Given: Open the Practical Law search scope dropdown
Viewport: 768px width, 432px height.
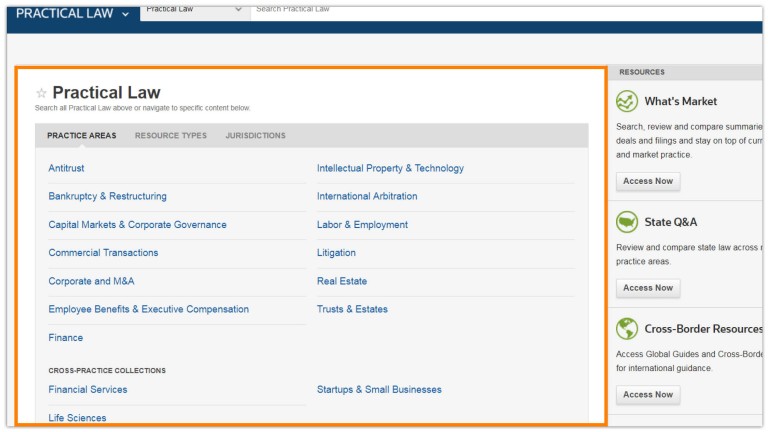Looking at the screenshot, I should (195, 10).
